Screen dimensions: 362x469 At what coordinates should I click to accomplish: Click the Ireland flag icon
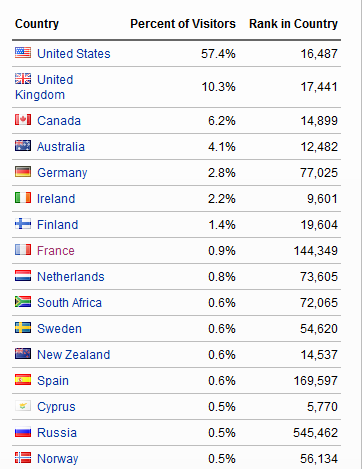[23, 198]
